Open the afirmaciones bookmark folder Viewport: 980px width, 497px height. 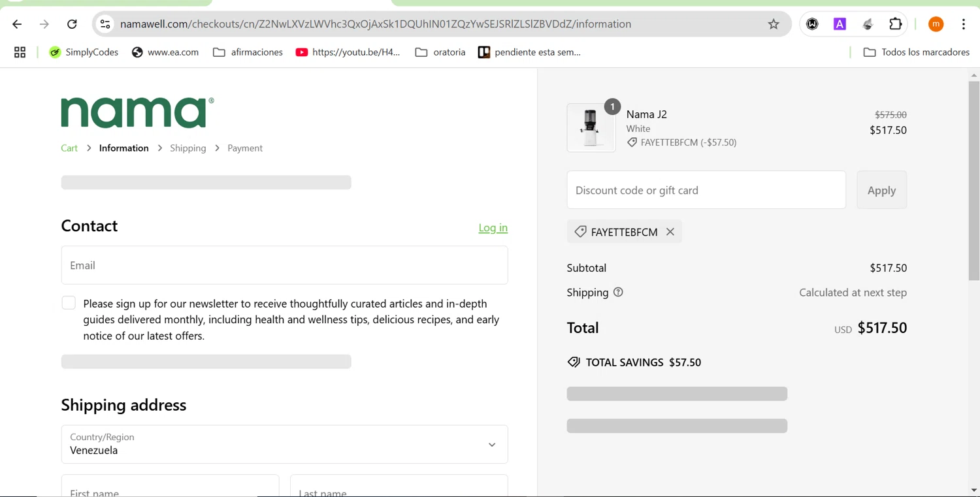click(248, 52)
